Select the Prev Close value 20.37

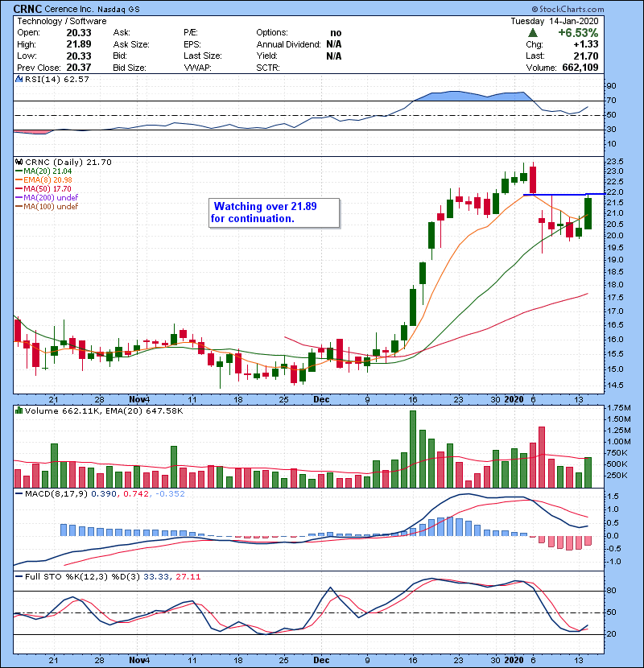tap(78, 68)
